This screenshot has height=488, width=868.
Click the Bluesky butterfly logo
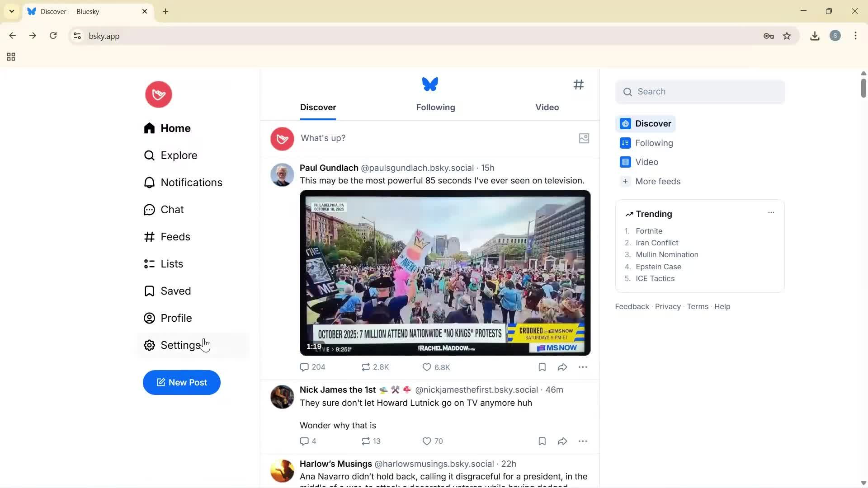(429, 84)
